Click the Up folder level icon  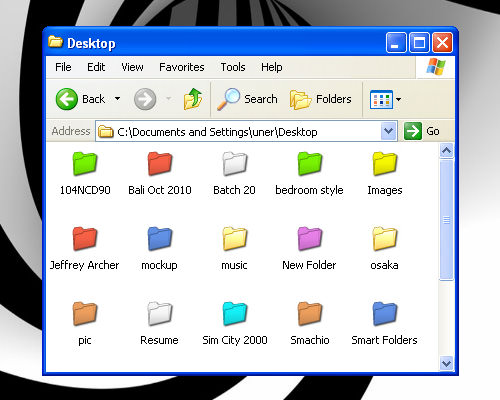(x=193, y=99)
